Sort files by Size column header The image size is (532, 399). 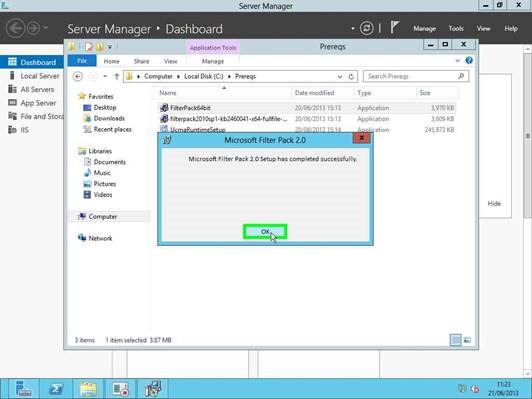pos(425,93)
